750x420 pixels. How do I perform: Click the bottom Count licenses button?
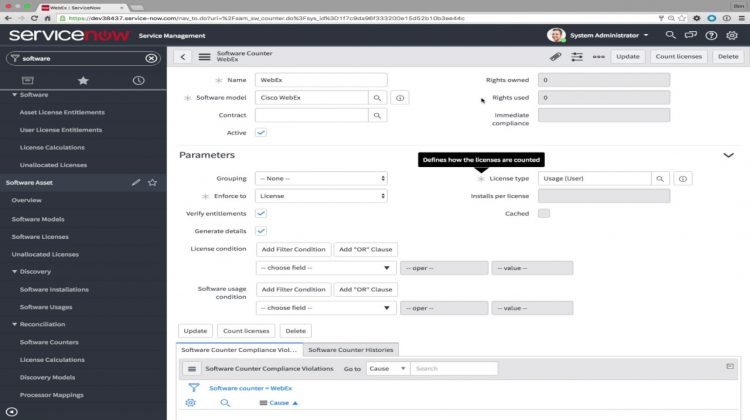click(246, 331)
